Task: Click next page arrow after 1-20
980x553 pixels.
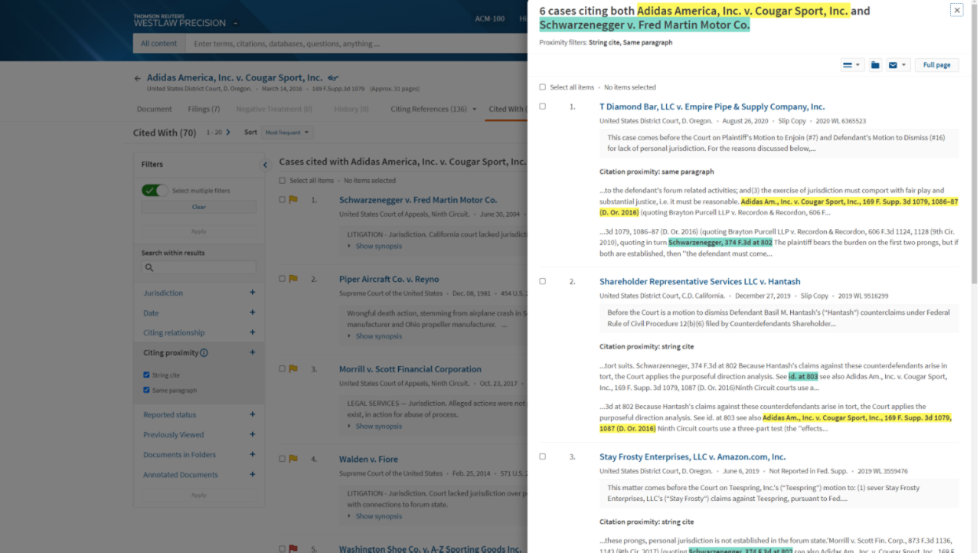Action: click(228, 133)
